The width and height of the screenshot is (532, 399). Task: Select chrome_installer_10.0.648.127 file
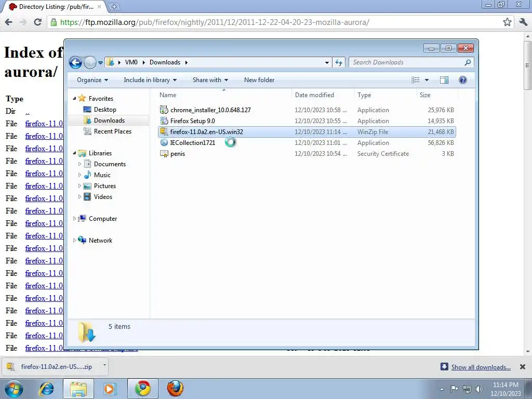click(x=307, y=110)
